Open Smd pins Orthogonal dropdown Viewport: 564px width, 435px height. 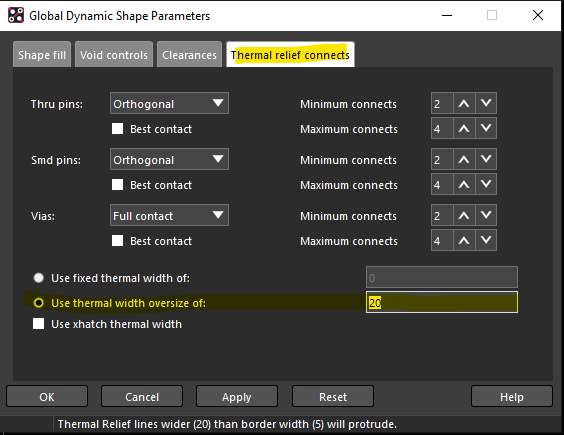pos(169,159)
